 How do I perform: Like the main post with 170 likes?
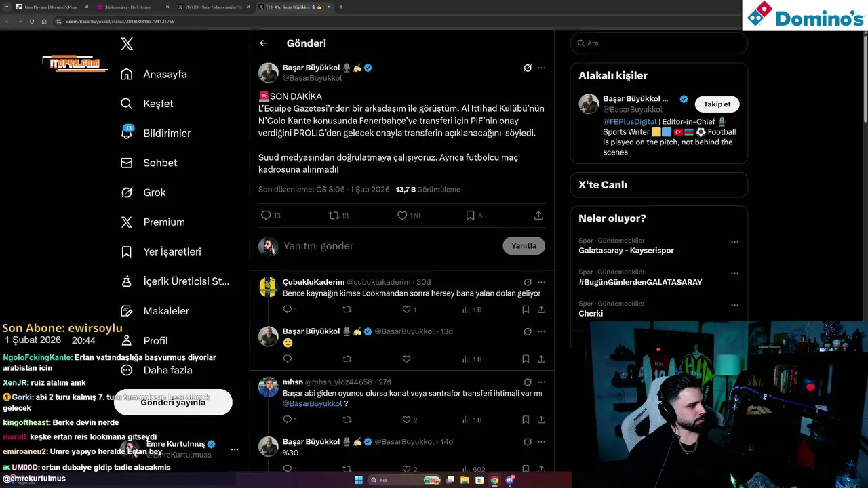click(x=402, y=216)
